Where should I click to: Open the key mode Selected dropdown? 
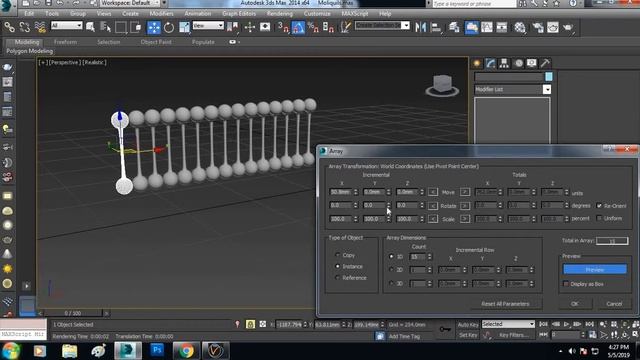508,324
